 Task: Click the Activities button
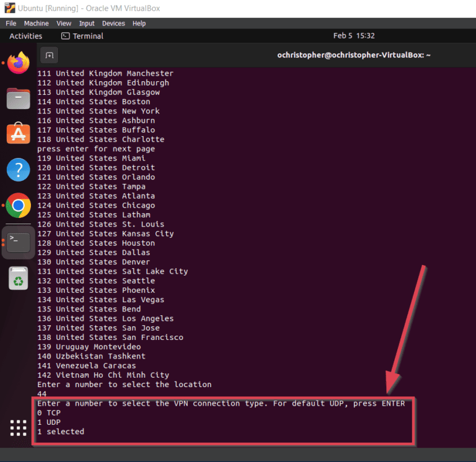(x=26, y=36)
